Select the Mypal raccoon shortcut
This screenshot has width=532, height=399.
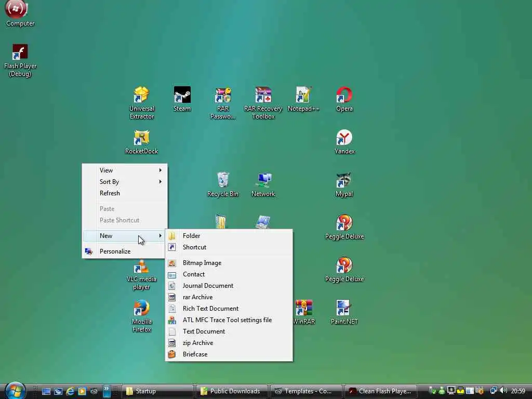click(344, 184)
